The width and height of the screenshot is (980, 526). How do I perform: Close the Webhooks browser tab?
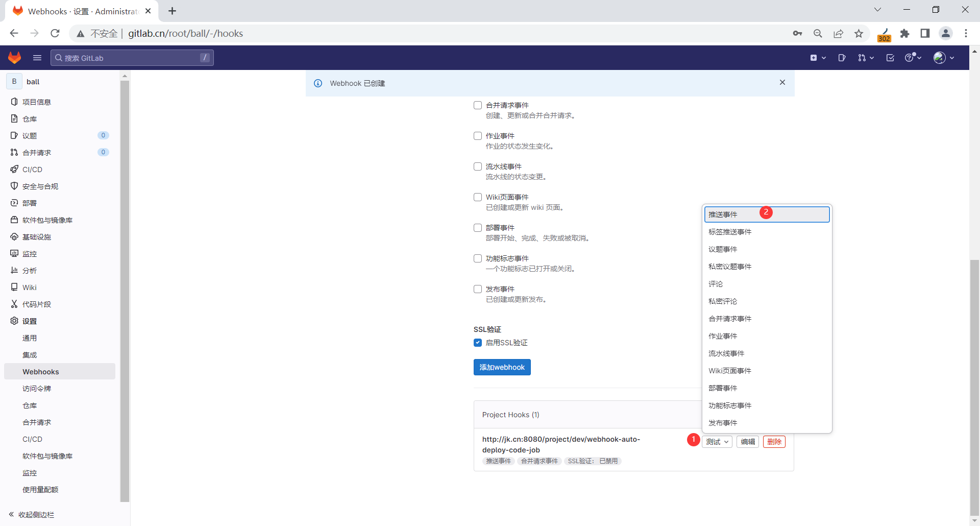click(148, 11)
